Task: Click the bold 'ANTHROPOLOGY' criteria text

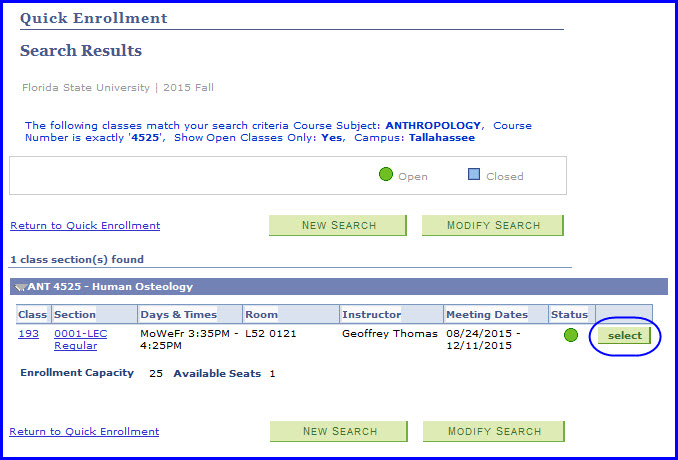Action: tap(433, 126)
